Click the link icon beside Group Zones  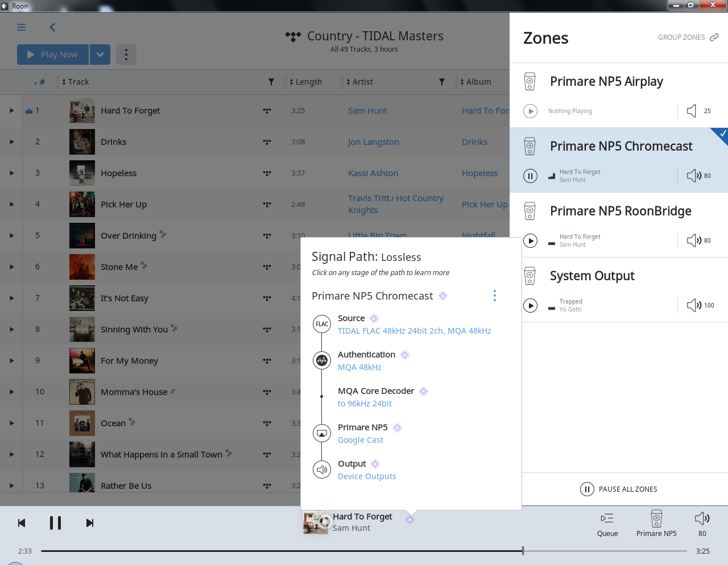tap(714, 37)
